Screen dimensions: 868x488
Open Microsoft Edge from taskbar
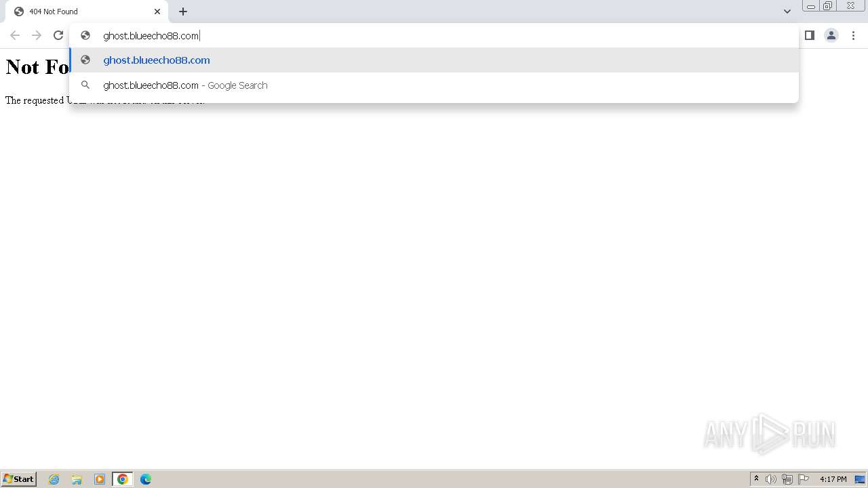coord(146,479)
